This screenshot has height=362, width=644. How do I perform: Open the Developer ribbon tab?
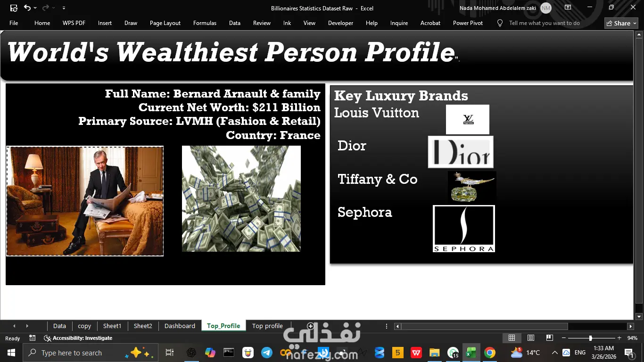[340, 23]
